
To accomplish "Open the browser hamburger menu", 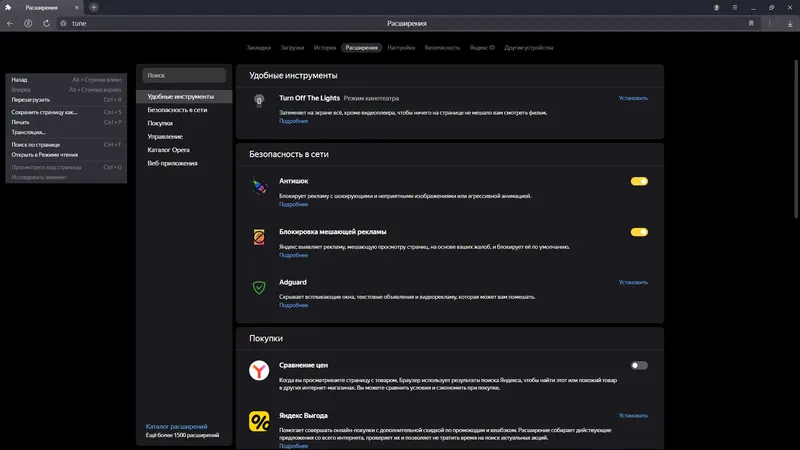I will pos(735,8).
